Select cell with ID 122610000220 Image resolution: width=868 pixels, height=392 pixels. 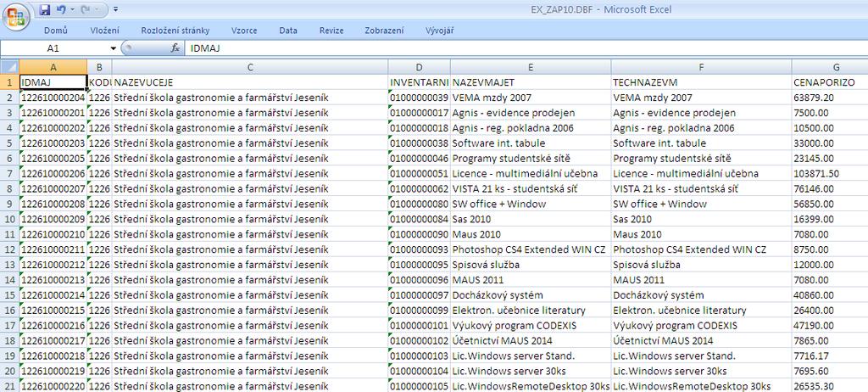(x=53, y=386)
